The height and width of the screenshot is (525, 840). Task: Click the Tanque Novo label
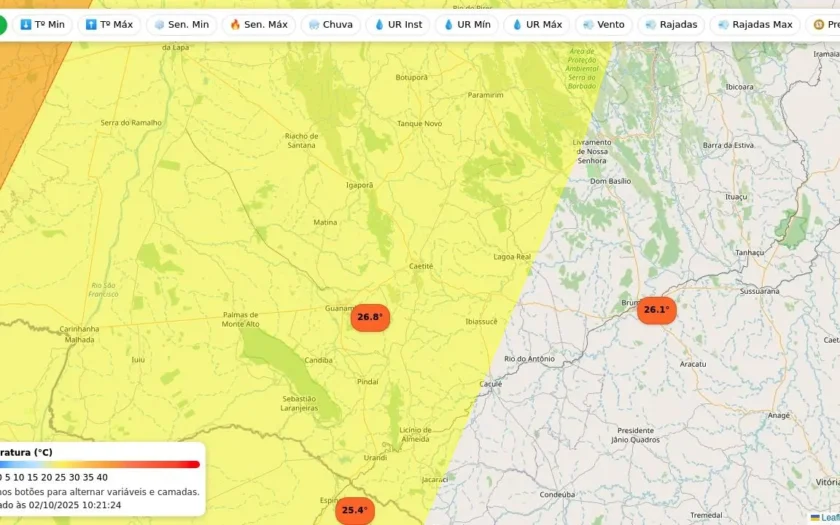click(x=419, y=124)
